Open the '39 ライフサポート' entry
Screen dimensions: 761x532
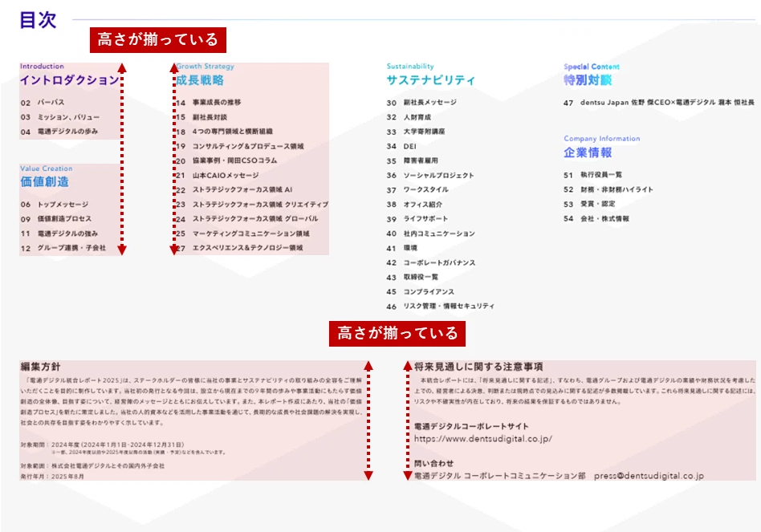pos(417,219)
